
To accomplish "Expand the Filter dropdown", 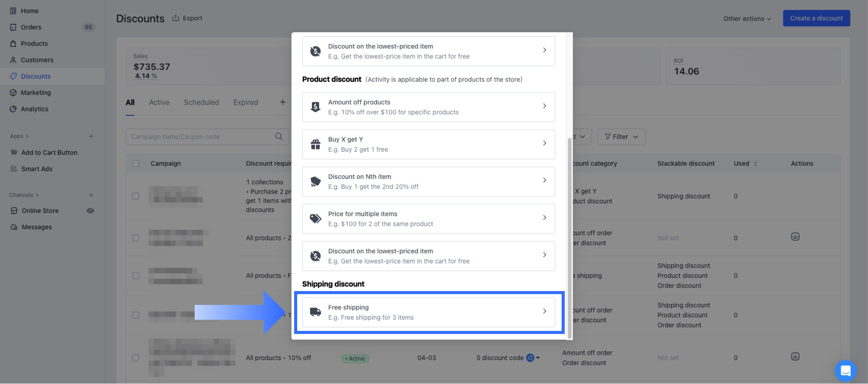I will pyautogui.click(x=621, y=136).
